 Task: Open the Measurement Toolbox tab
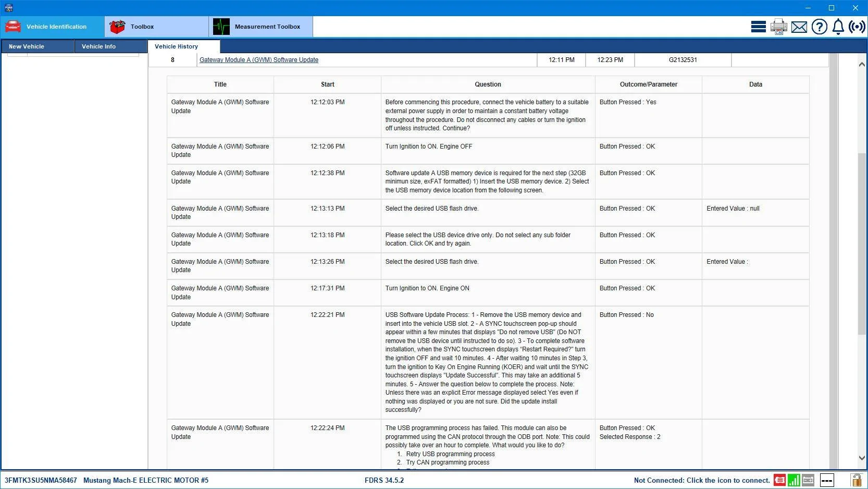click(261, 27)
